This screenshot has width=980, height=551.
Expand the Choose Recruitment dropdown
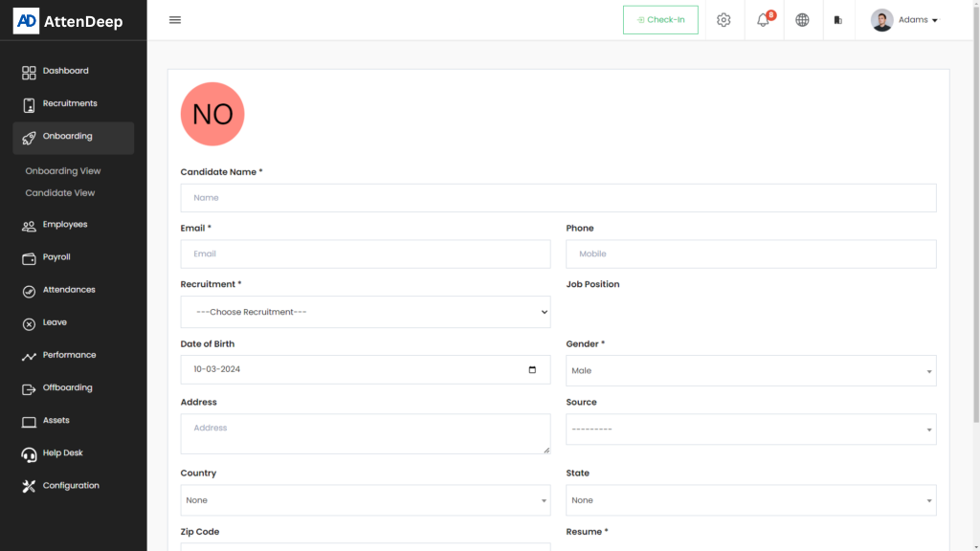pos(365,312)
